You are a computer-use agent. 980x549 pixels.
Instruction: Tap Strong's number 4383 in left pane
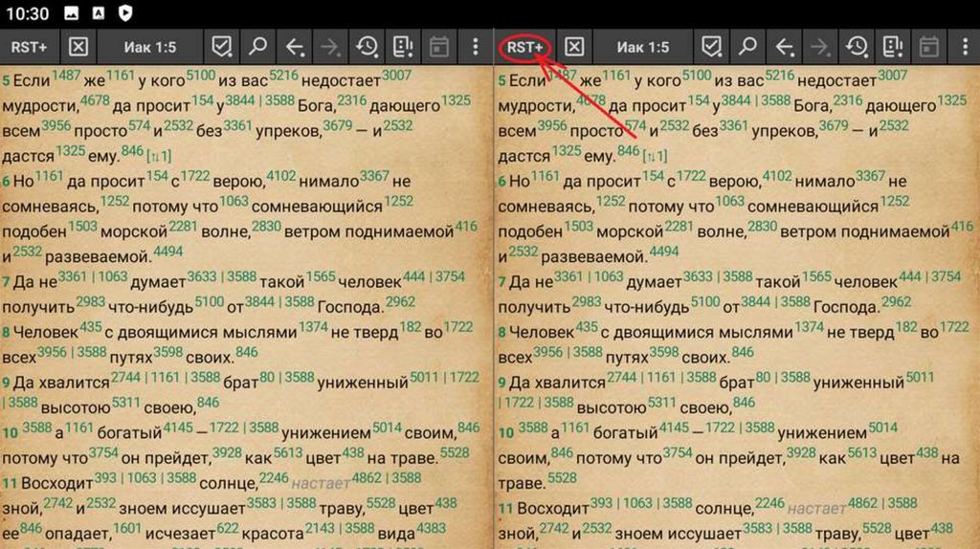pos(432,528)
